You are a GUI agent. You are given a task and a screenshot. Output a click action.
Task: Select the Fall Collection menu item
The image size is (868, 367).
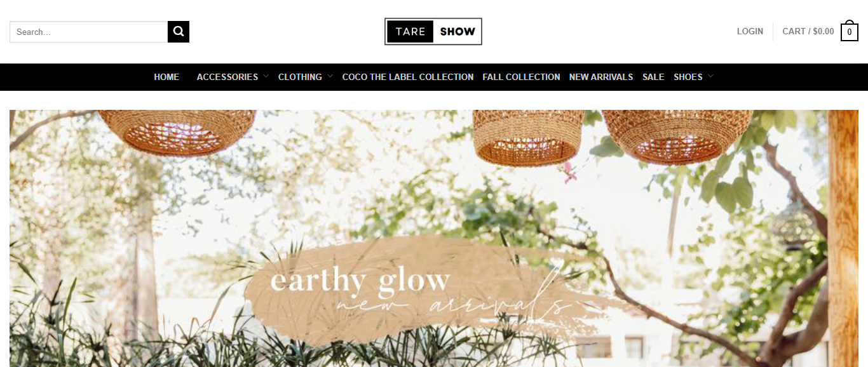tap(521, 77)
